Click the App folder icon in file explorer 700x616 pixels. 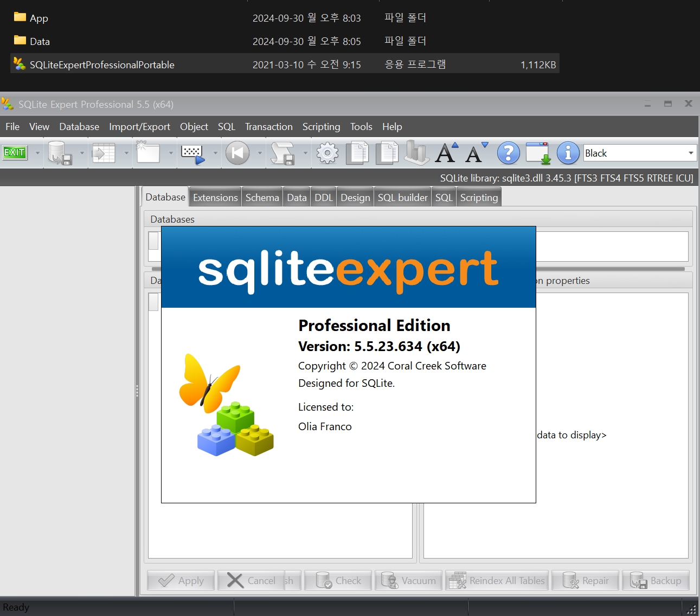[x=20, y=17]
